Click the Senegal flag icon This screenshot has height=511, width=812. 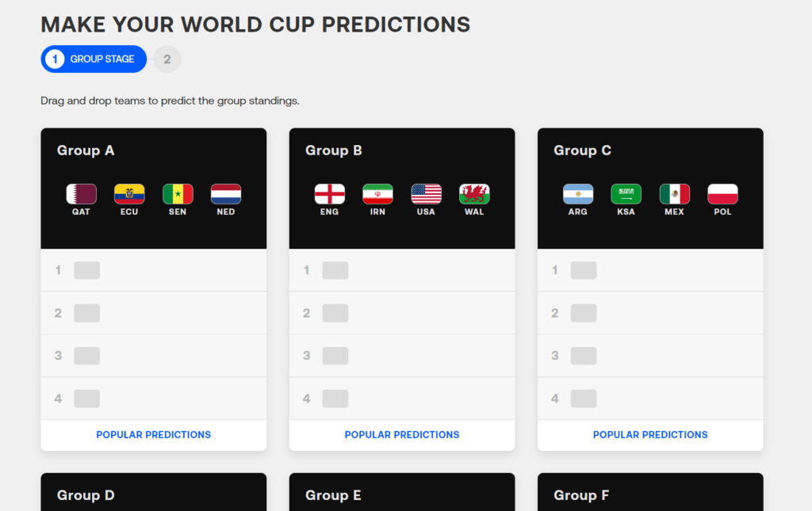(178, 194)
